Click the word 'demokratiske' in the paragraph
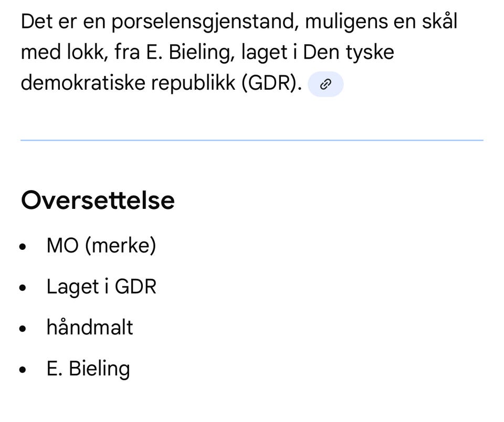 83,83
